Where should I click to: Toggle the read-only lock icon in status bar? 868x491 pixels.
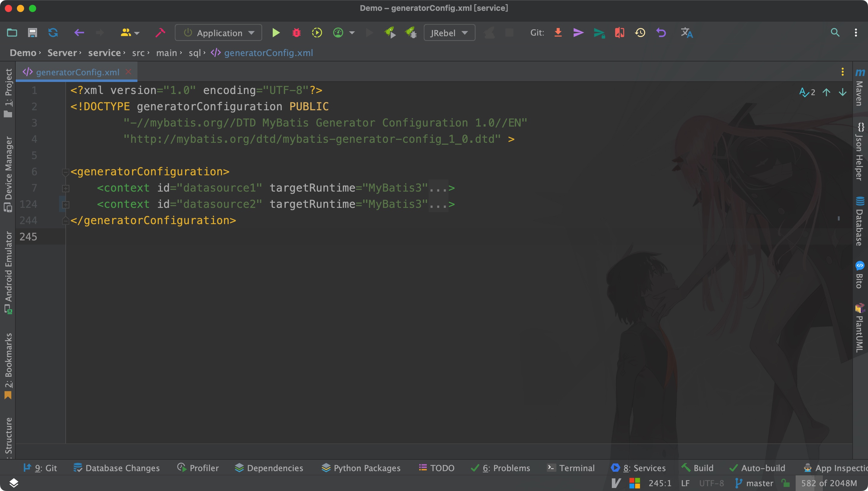click(786, 483)
